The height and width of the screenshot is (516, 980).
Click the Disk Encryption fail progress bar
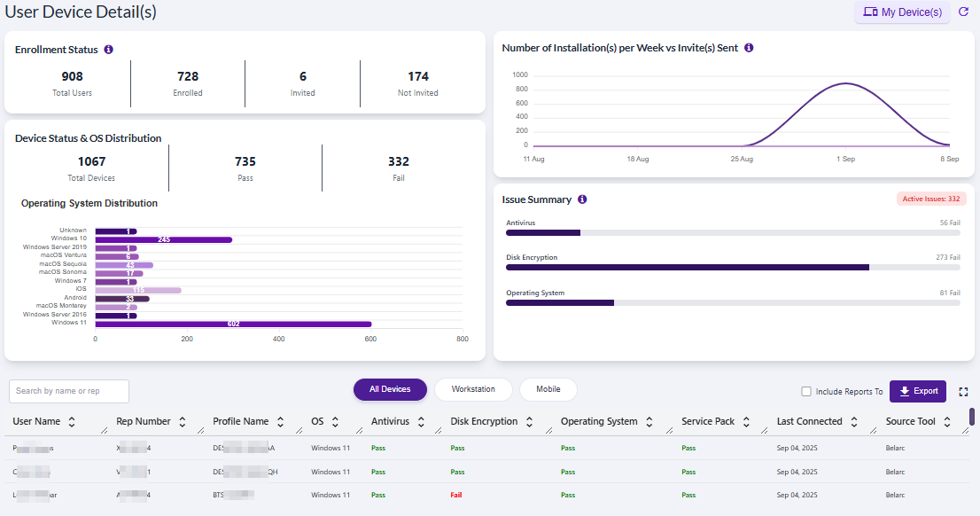(x=687, y=266)
